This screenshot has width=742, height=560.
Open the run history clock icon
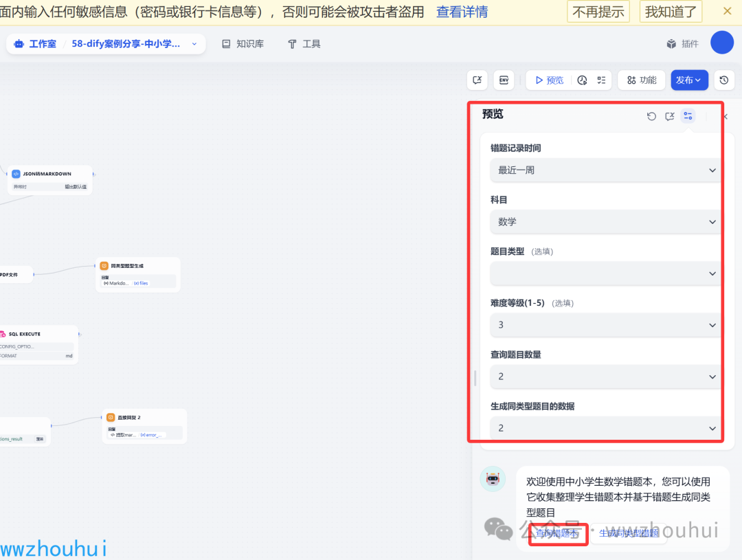point(582,80)
